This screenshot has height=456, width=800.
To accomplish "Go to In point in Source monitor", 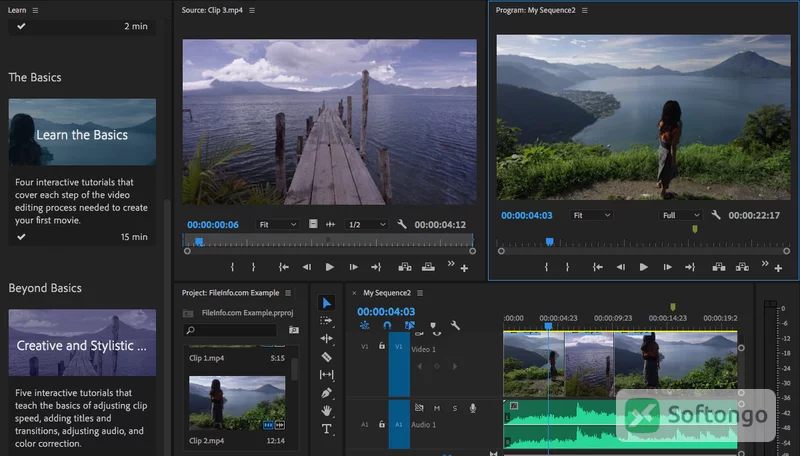I will tap(284, 267).
